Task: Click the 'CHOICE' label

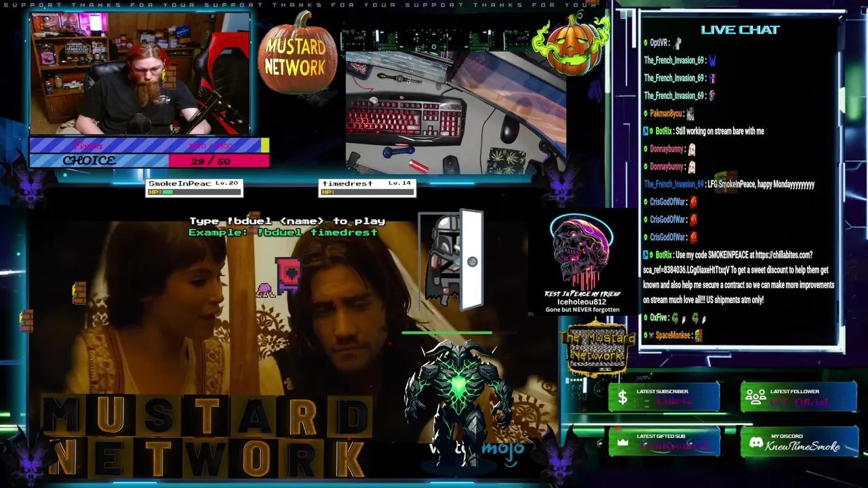Action: pos(89,161)
